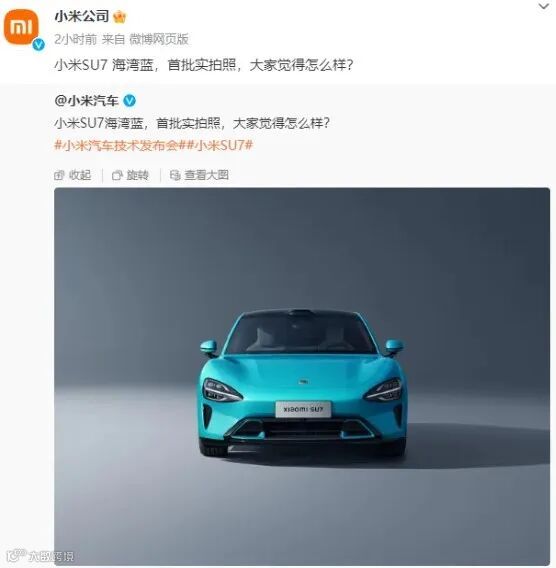This screenshot has height=568, width=556.
Task: Click the blue Xiaomi SU7 car photo
Action: pos(302,376)
